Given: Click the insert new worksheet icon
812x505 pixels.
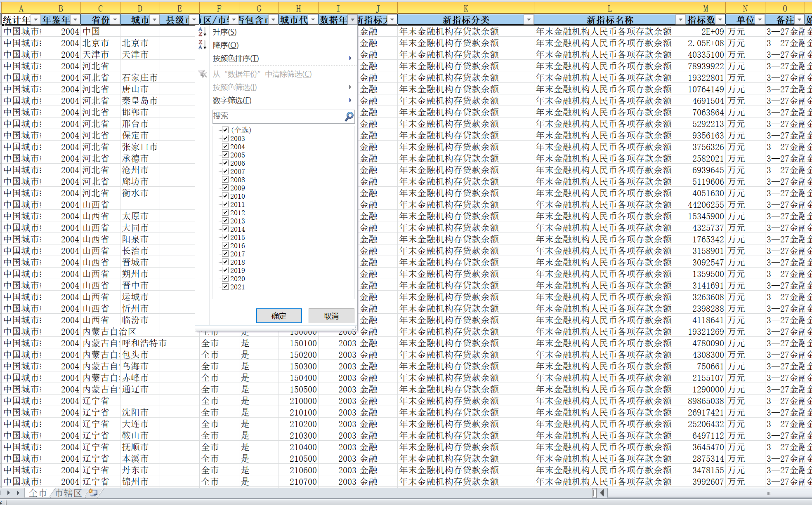Looking at the screenshot, I should pyautogui.click(x=93, y=493).
